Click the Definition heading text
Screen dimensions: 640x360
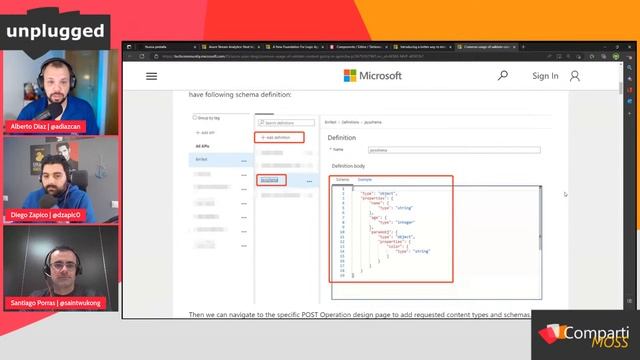pos(342,138)
